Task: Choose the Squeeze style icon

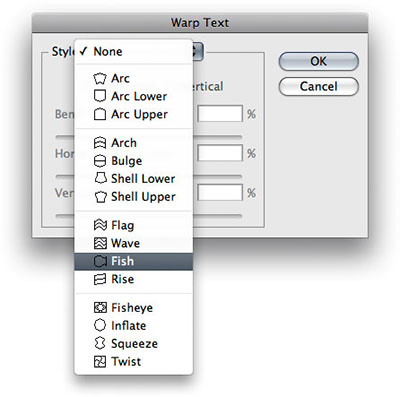Action: click(100, 344)
